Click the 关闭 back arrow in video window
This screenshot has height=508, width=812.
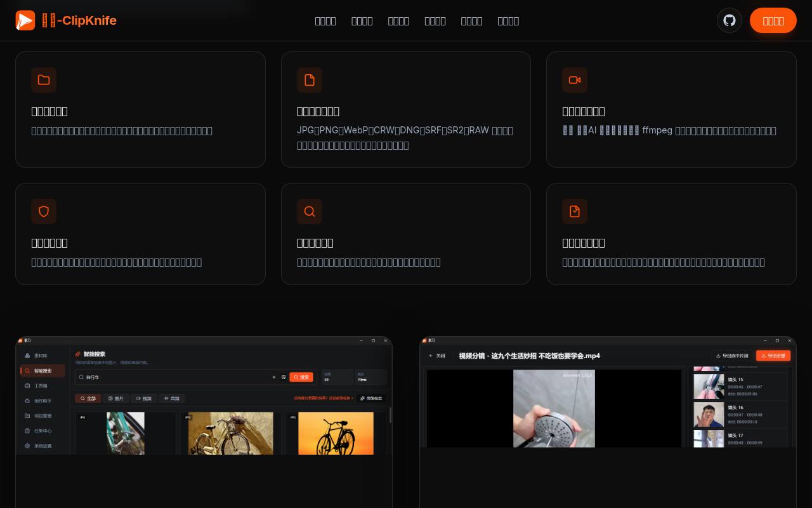coord(438,356)
